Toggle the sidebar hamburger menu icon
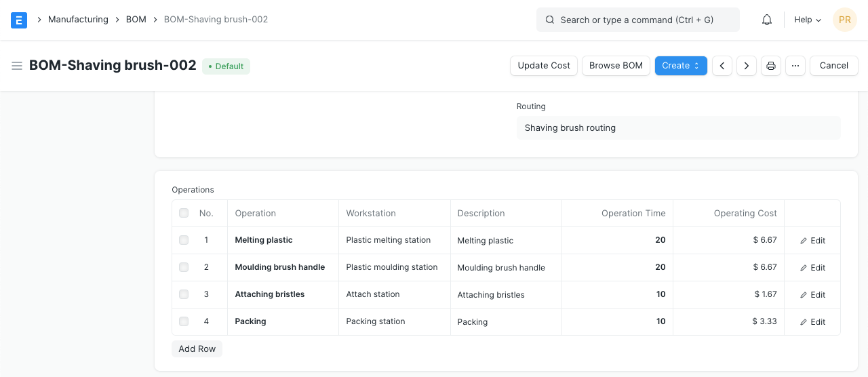 (x=17, y=66)
